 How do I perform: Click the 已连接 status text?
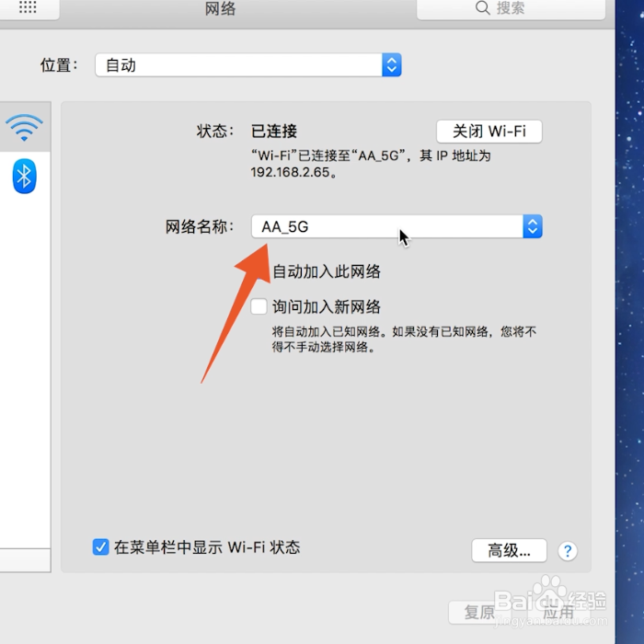point(274,132)
